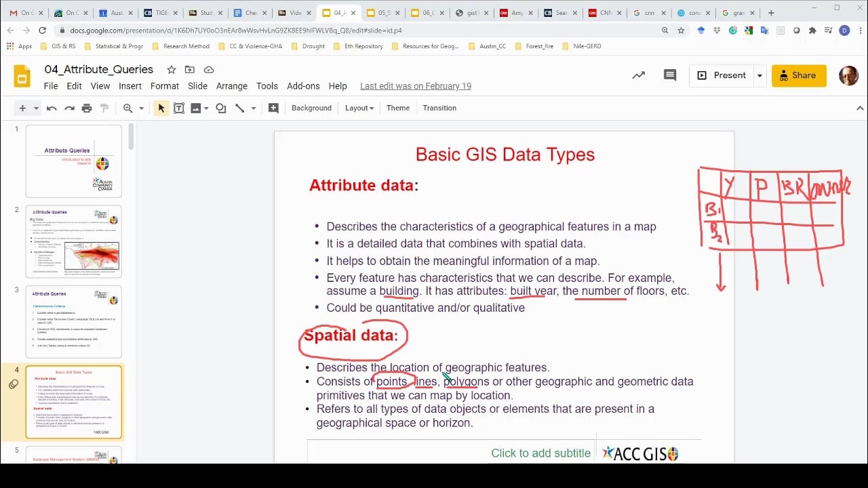This screenshot has height=488, width=868.
Task: Click the filmstrip vertical scrollbar
Action: [x=131, y=137]
